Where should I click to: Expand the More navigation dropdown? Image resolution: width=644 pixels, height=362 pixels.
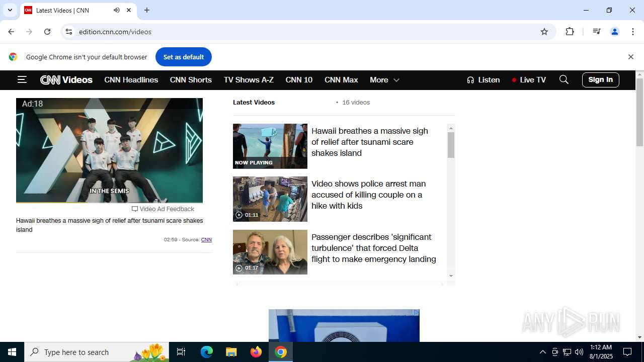click(x=384, y=80)
